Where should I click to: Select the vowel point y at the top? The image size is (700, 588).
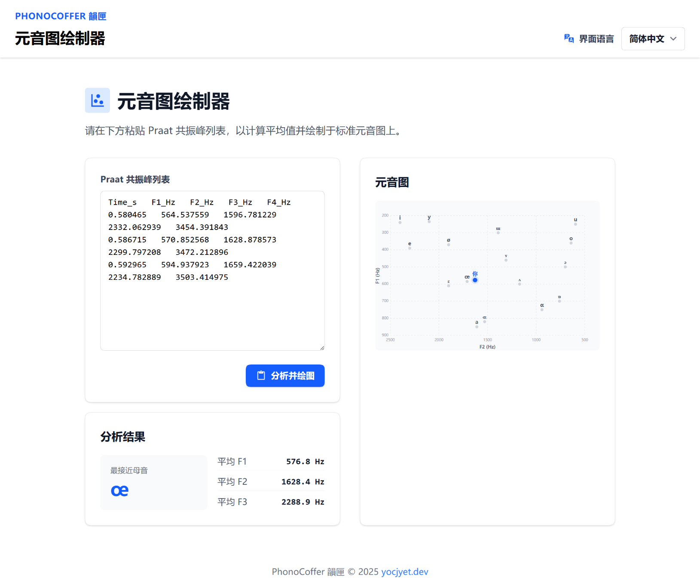(x=428, y=223)
